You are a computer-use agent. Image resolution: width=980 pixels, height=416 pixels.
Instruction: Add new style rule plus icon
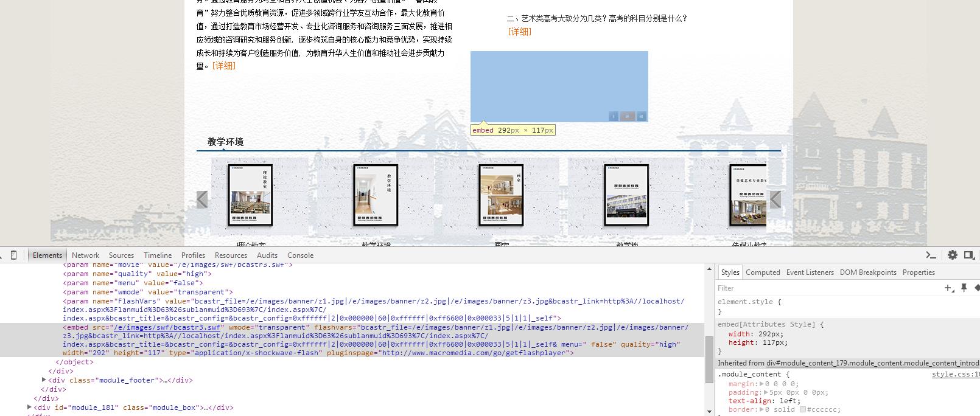[948, 288]
